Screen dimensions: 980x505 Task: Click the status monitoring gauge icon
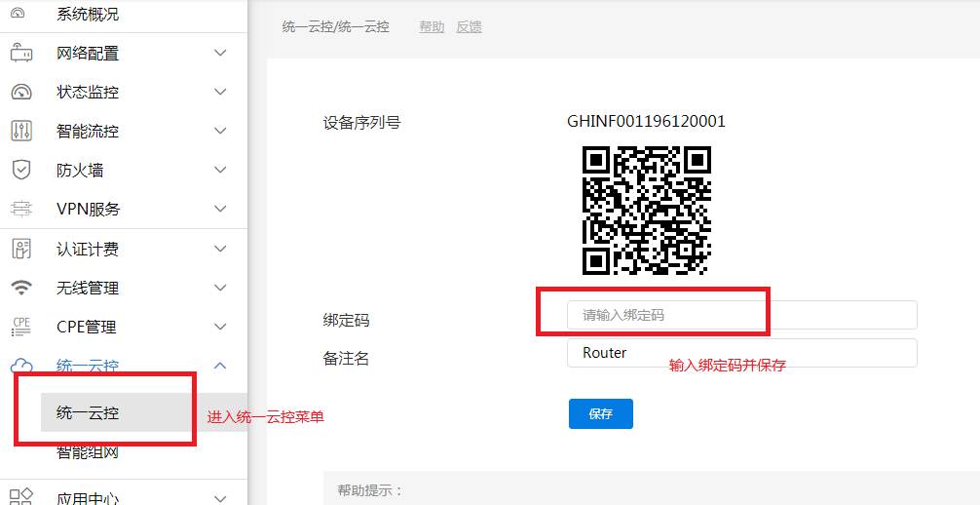coord(21,92)
